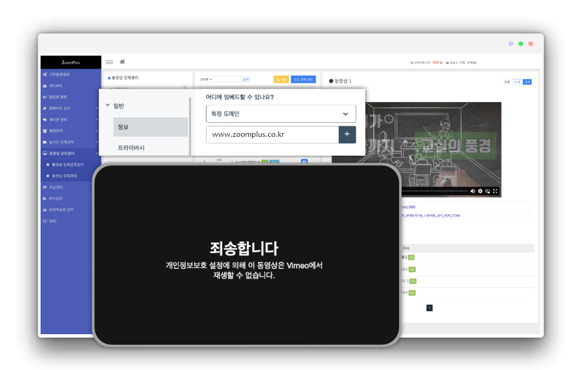Click the won currency icon in sidebar

(x=45, y=187)
